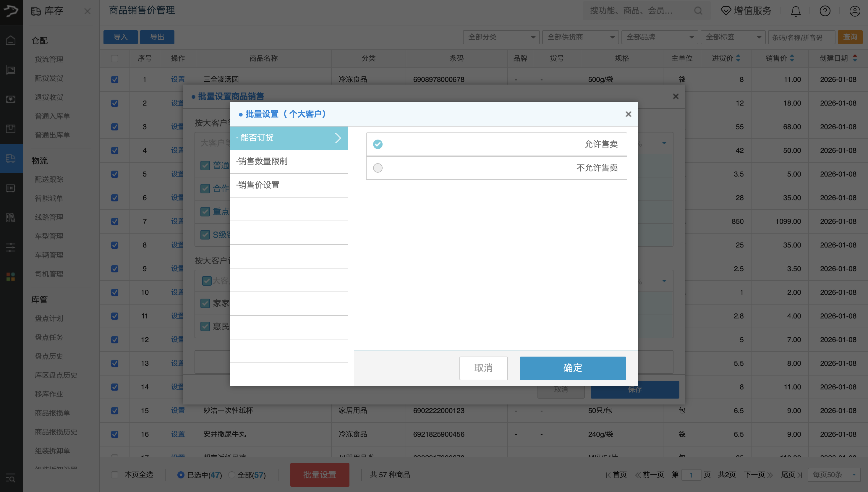Viewport: 868px width, 492px height.
Task: Open 增值服务 via the diamond icon
Action: click(726, 11)
